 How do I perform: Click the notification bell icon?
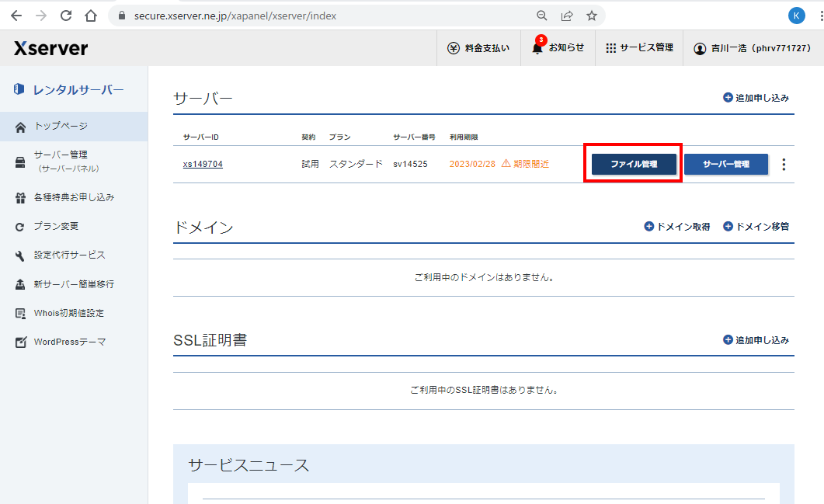(x=537, y=48)
